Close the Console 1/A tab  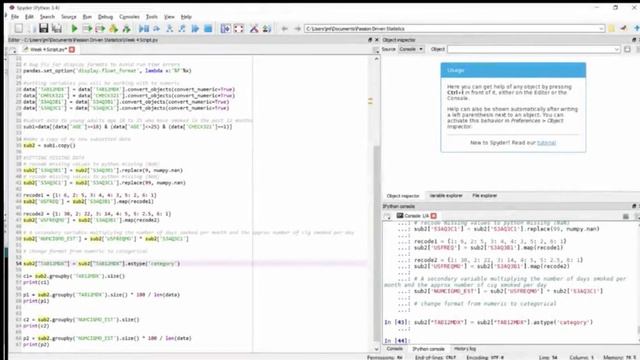click(433, 216)
